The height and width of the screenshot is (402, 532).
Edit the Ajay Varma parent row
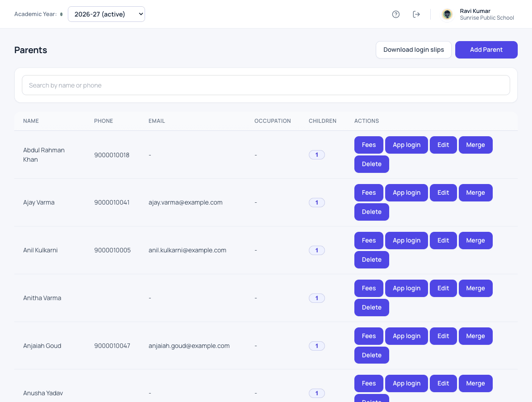click(x=443, y=193)
